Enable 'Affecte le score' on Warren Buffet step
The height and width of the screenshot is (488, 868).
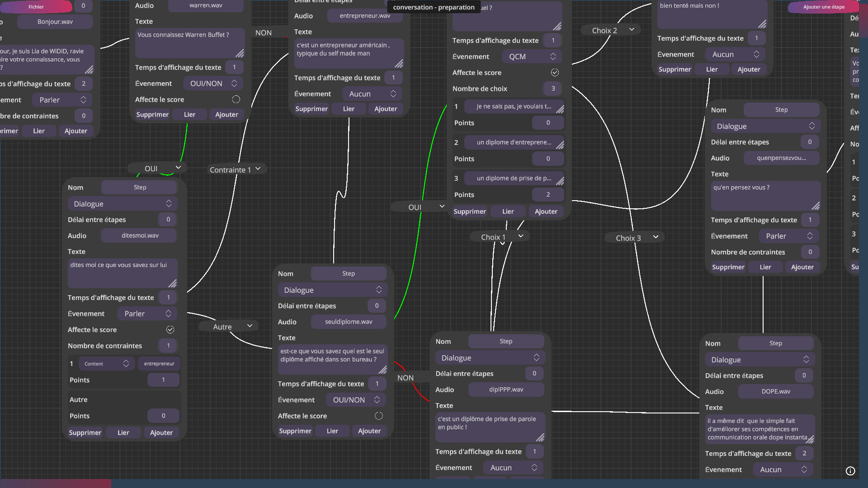pos(236,99)
